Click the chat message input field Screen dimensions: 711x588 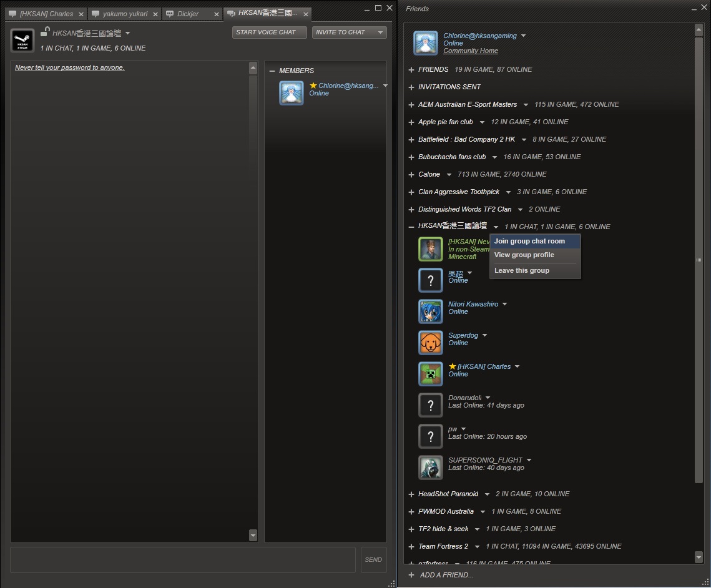click(183, 559)
